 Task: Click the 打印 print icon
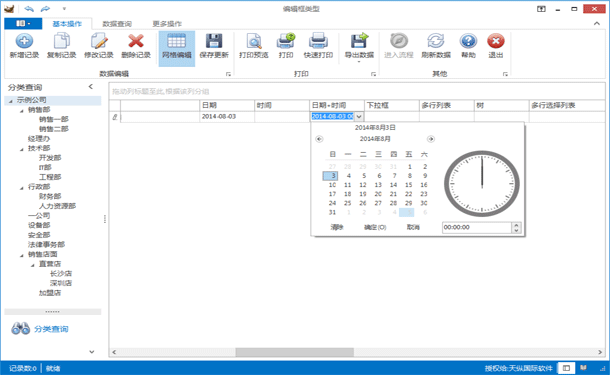tap(286, 41)
